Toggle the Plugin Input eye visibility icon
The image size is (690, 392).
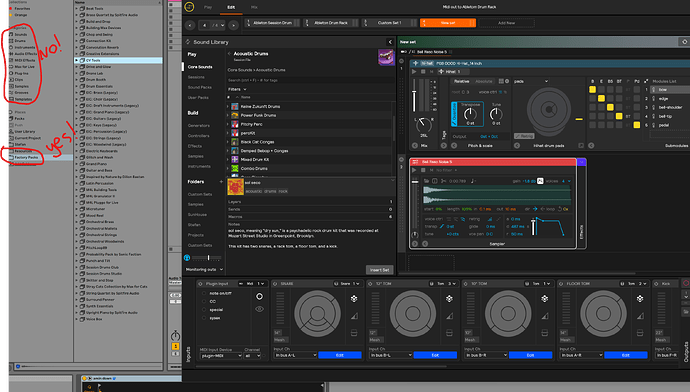[259, 309]
